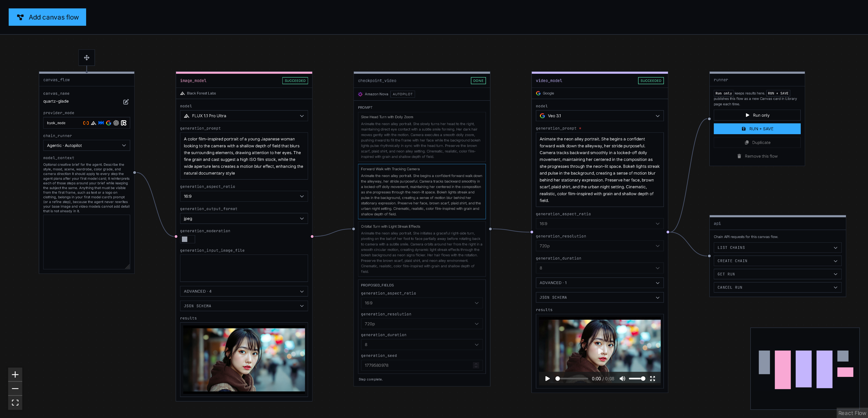Click the AUTOPILOT badge in checkpoint_video
Image resolution: width=868 pixels, height=418 pixels.
[x=403, y=94]
